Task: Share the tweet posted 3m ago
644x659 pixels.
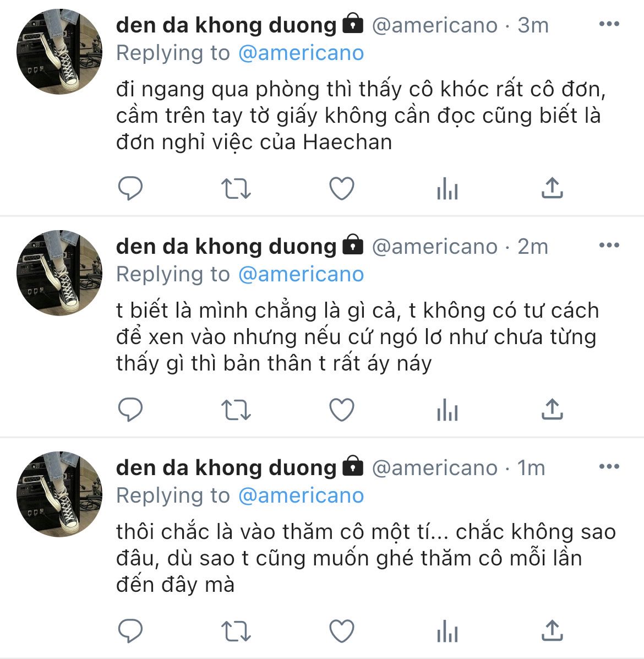Action: pyautogui.click(x=552, y=188)
